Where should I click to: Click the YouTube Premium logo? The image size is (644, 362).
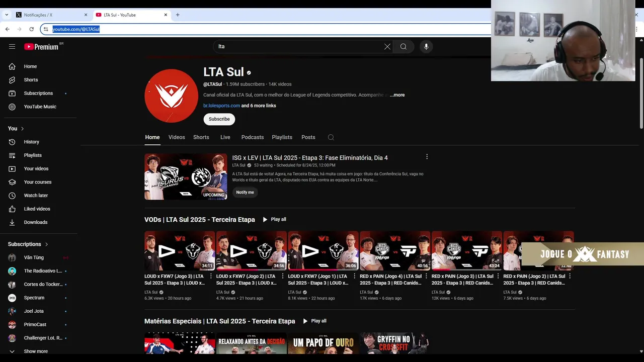pos(41,47)
